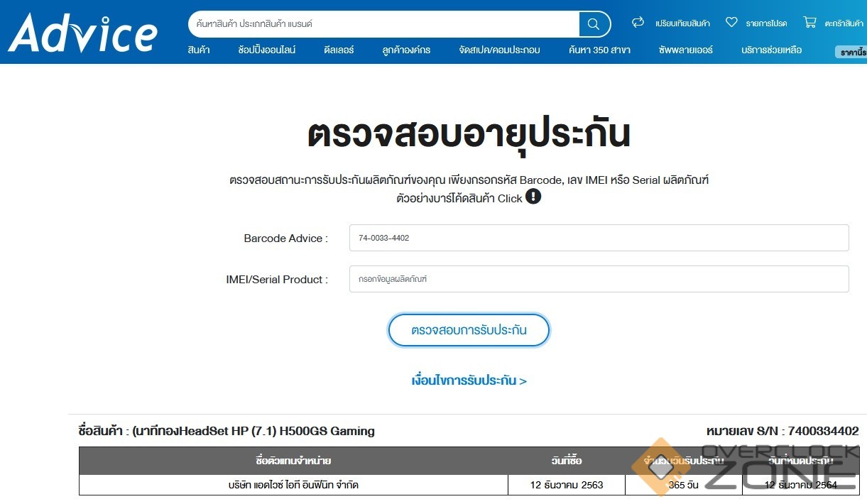The width and height of the screenshot is (867, 504).
Task: Click the IMEI/Serial Product input field
Action: [599, 279]
